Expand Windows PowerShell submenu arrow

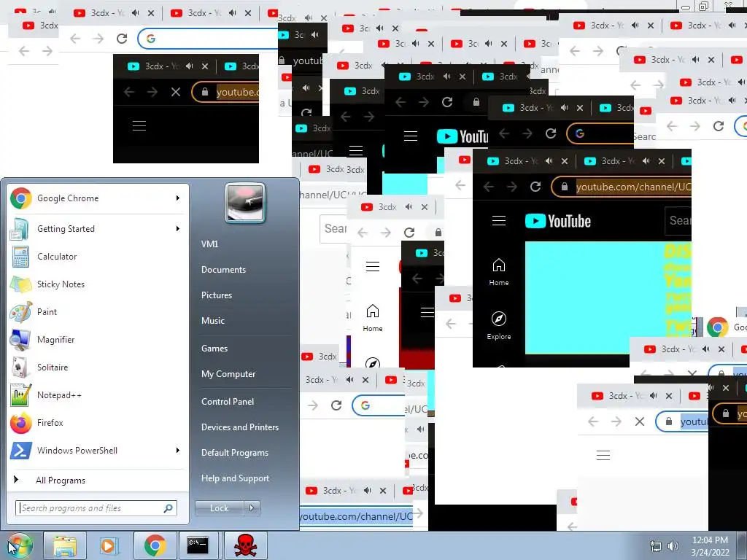tap(178, 451)
